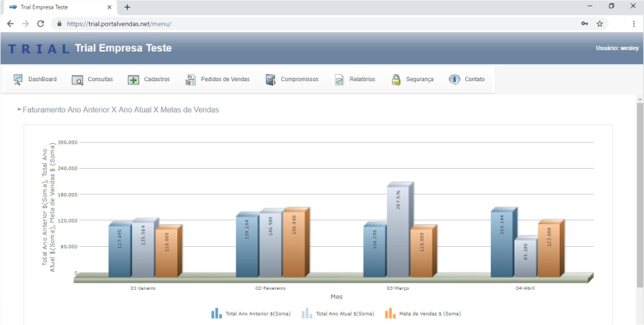Click the Pedidos de Vendas icon
The height and width of the screenshot is (325, 644).
[190, 80]
